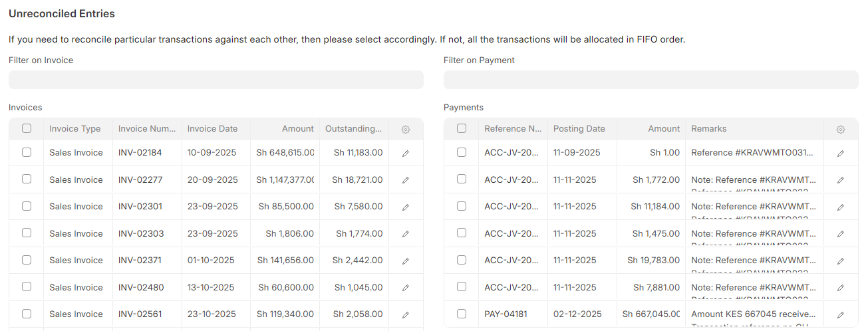Check the INV-02480 invoice row
868x331 pixels.
(x=27, y=287)
